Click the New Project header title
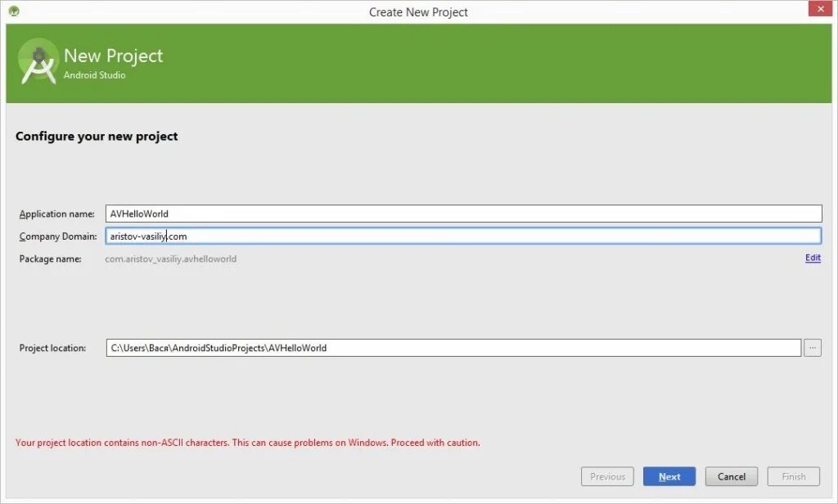 coord(113,56)
